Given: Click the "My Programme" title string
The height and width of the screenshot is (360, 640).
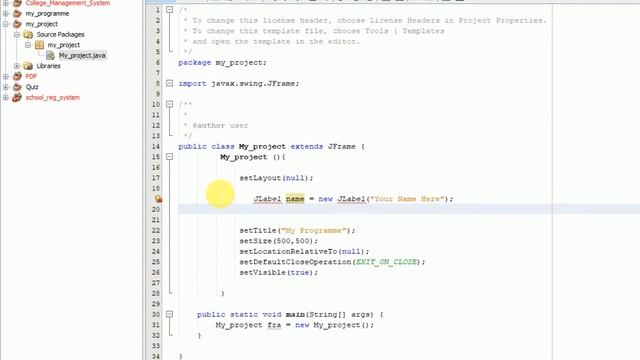Looking at the screenshot, I should click(314, 231).
